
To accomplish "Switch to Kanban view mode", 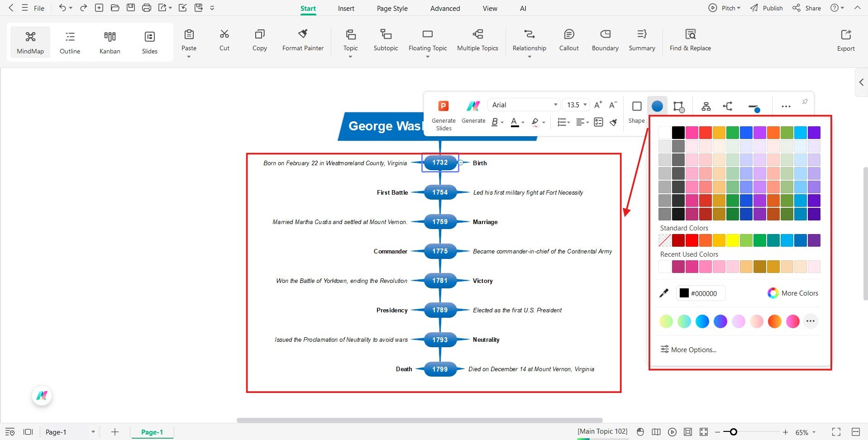I will pos(110,42).
